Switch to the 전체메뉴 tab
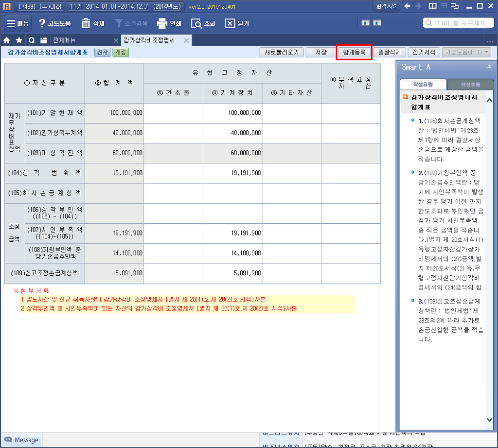The height and width of the screenshot is (448, 498). (x=64, y=40)
